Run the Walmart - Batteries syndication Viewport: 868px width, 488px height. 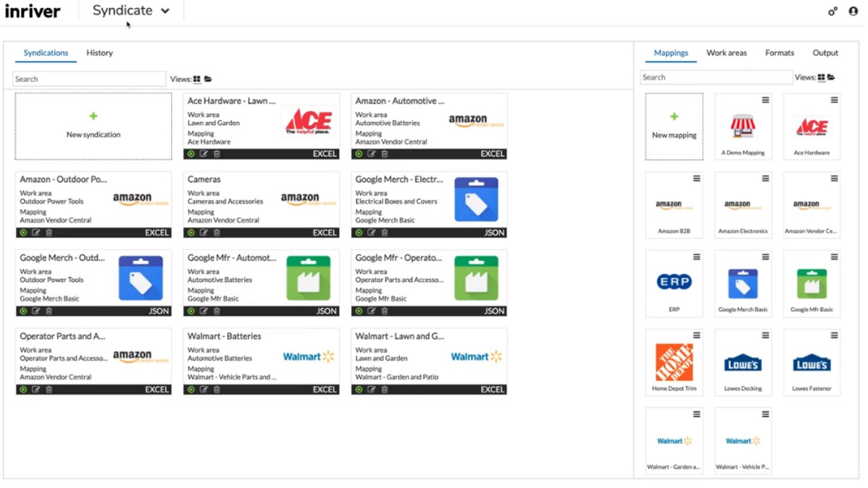191,390
